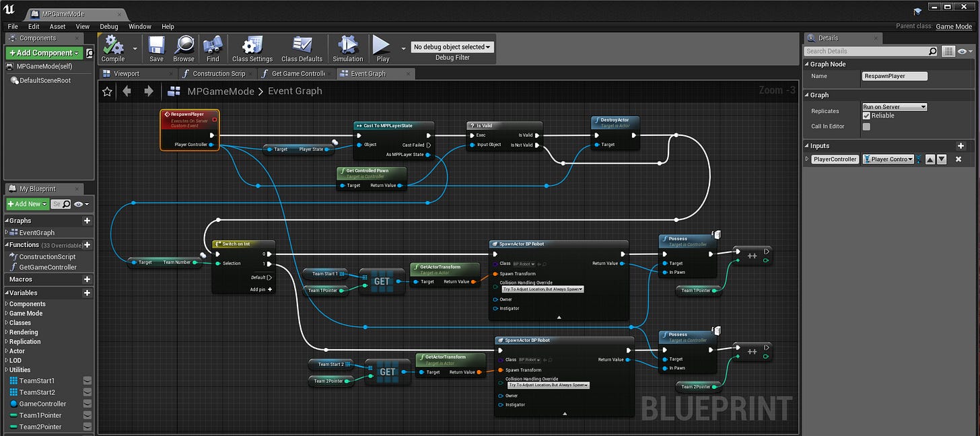
Task: Enable the Call In Editor checkbox
Action: pyautogui.click(x=866, y=126)
